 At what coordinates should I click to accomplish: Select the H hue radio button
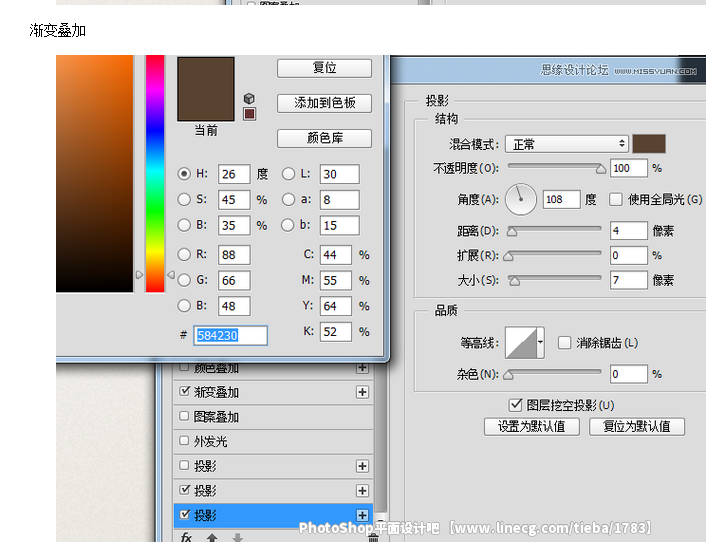pos(184,174)
